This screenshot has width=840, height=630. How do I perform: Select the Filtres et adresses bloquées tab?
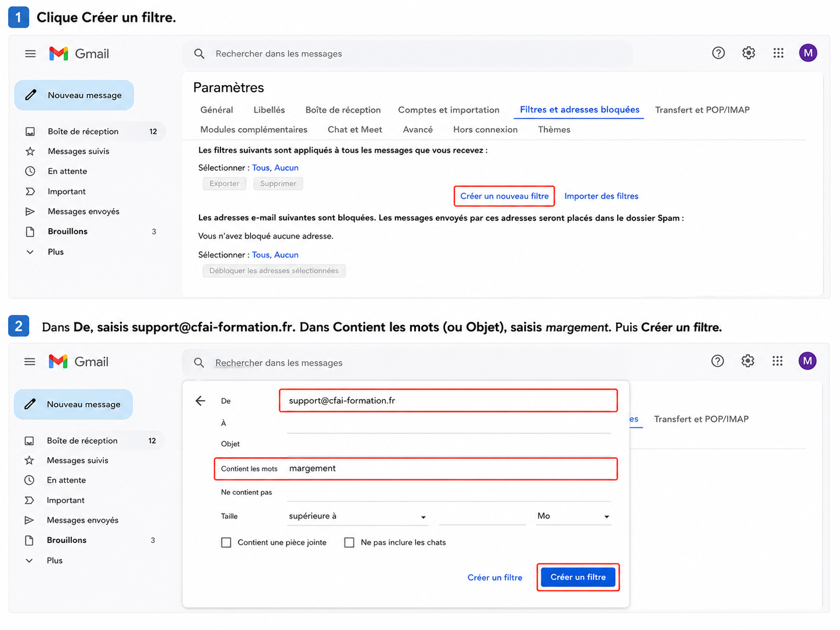580,110
